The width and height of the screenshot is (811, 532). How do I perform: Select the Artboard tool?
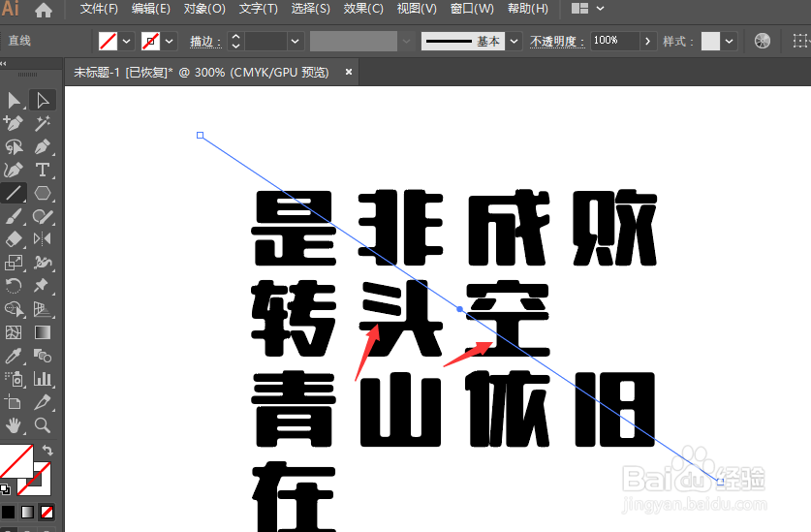coord(14,402)
